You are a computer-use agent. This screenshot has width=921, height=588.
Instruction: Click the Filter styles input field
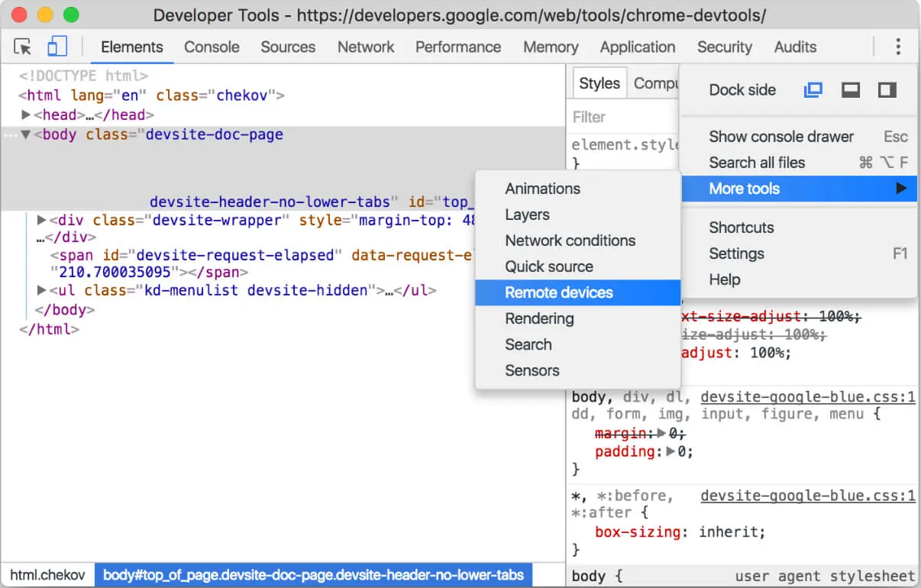(622, 117)
